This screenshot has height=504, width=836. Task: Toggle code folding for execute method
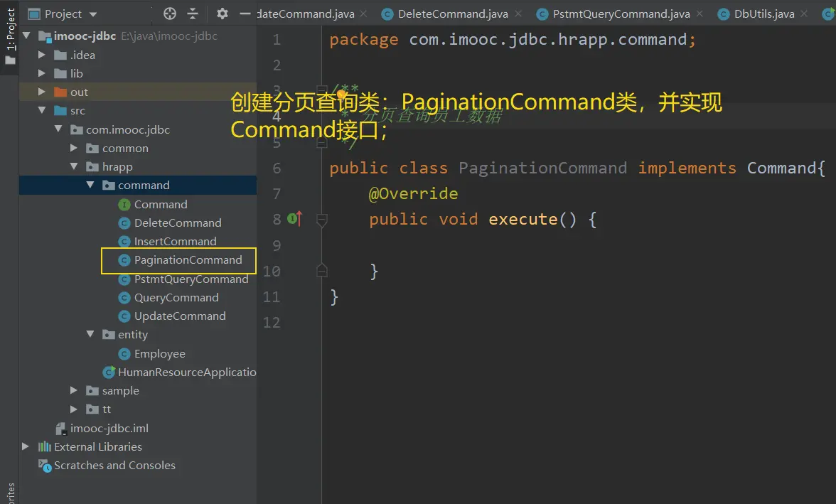click(322, 220)
